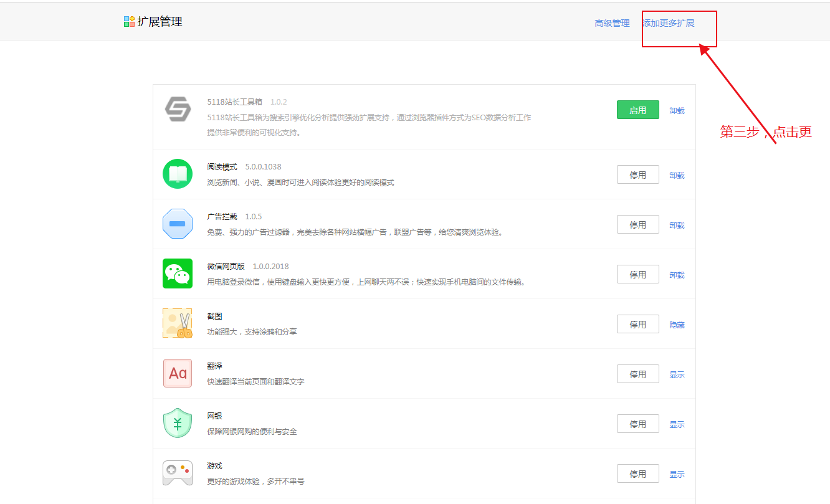The height and width of the screenshot is (504, 830).
Task: Click version number 5.0.0.1038
Action: tap(263, 166)
